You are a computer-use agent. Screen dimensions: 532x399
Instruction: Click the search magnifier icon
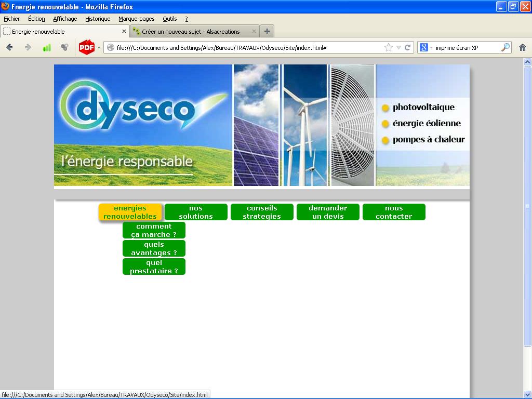click(505, 47)
